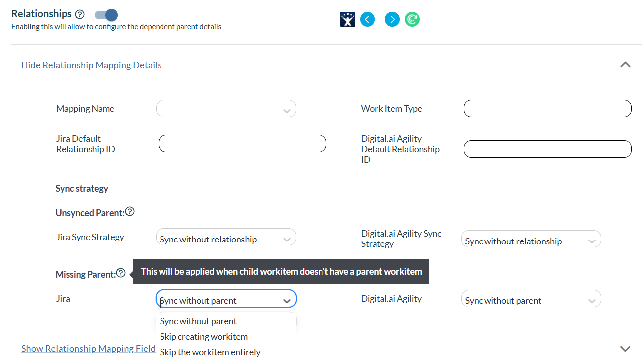
Task: Open Digital.ai Agility Missing Parent dropdown
Action: pos(531,299)
